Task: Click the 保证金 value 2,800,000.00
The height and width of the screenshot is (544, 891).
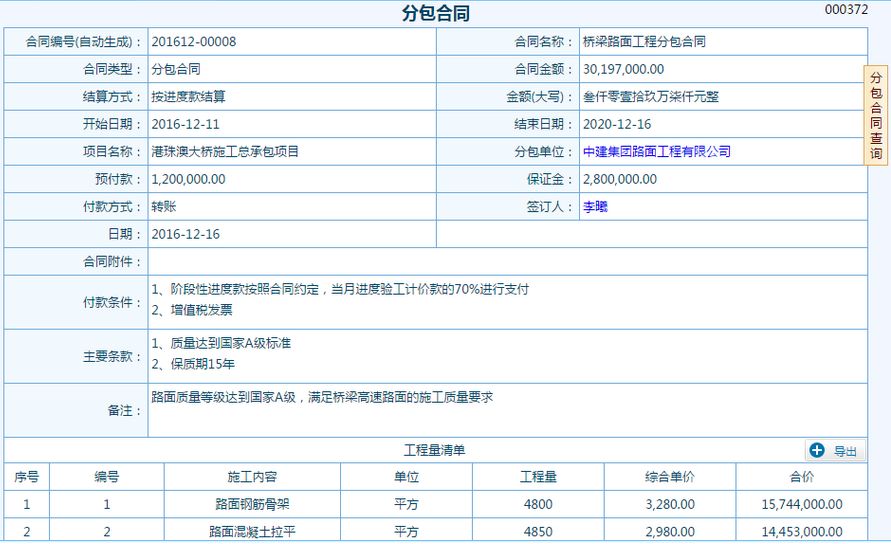Action: point(620,180)
